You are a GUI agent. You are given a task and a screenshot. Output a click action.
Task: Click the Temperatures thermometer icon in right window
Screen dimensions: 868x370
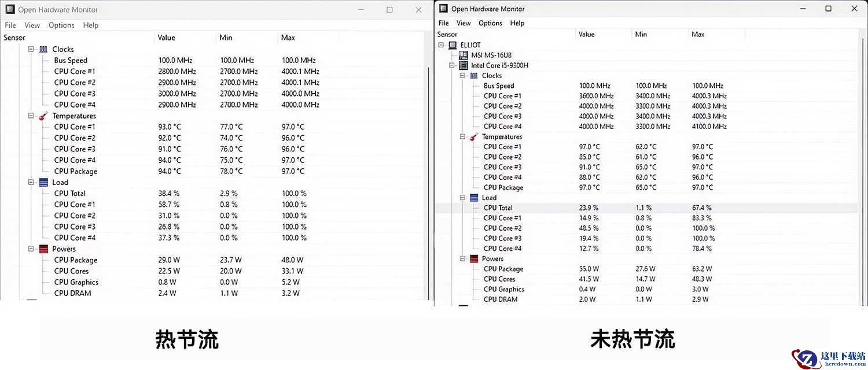coord(474,136)
